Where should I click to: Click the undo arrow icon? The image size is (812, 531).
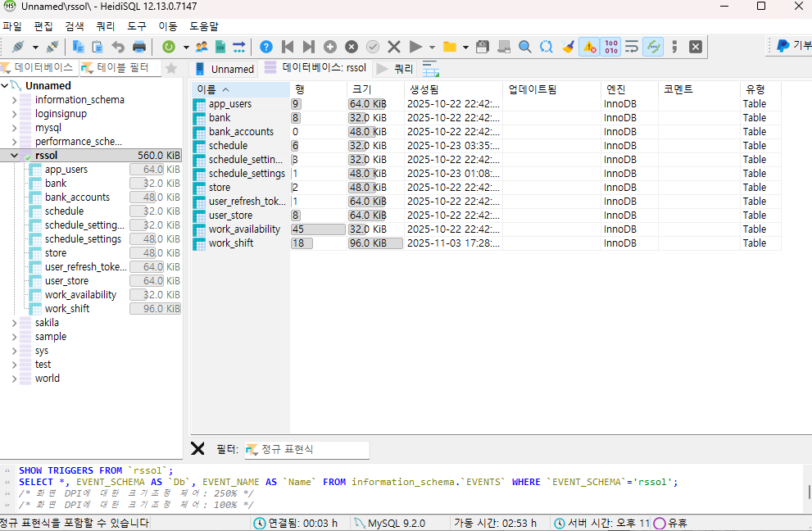118,47
